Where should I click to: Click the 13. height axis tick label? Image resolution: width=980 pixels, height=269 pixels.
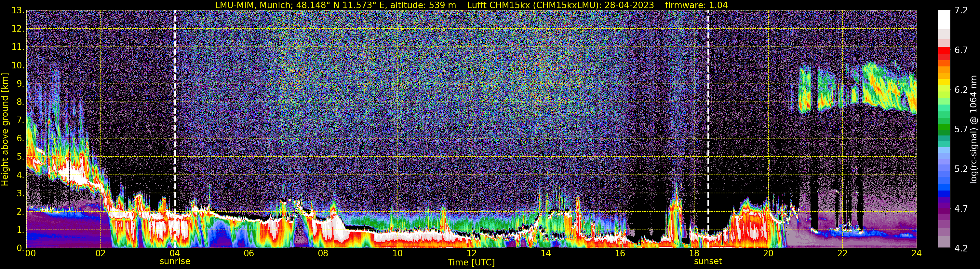click(18, 10)
